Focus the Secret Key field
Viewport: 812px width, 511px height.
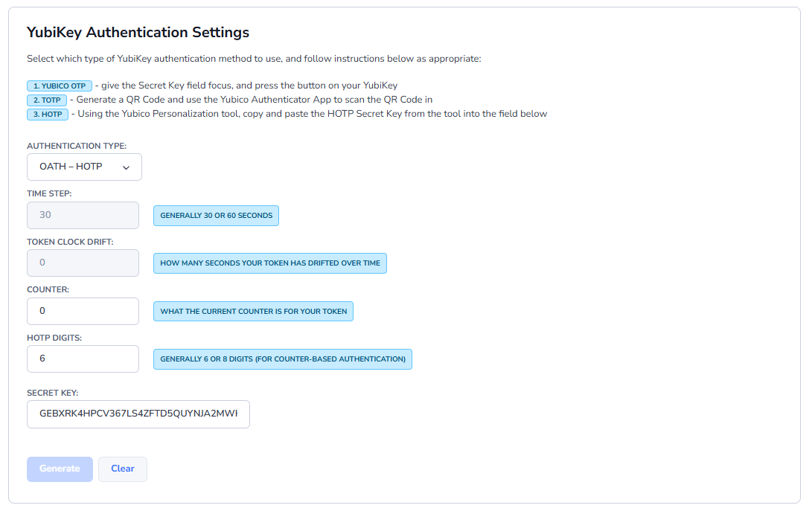click(x=138, y=414)
